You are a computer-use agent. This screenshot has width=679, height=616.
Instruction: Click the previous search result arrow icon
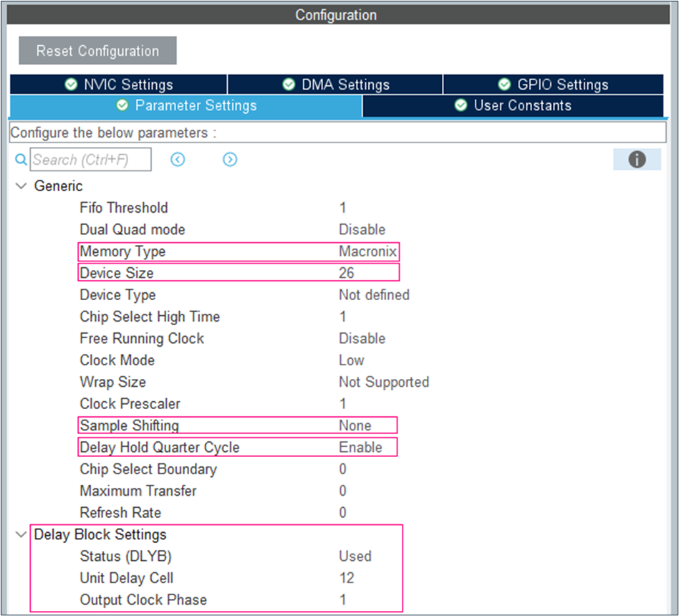(177, 159)
